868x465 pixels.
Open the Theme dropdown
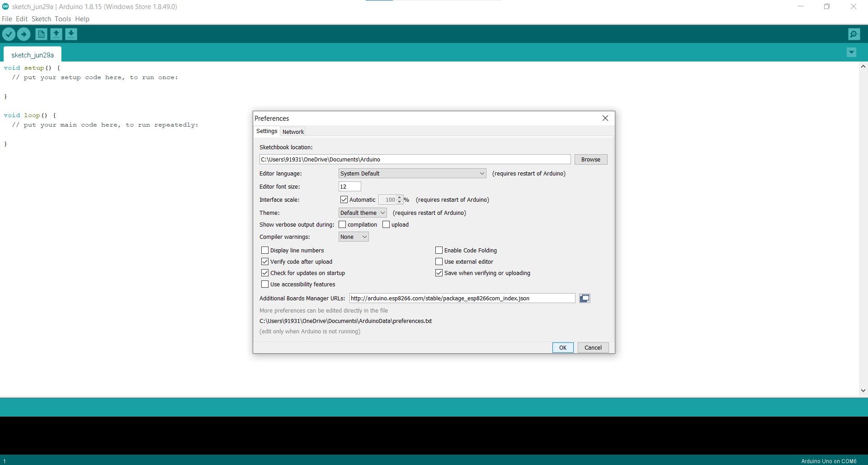(x=363, y=213)
